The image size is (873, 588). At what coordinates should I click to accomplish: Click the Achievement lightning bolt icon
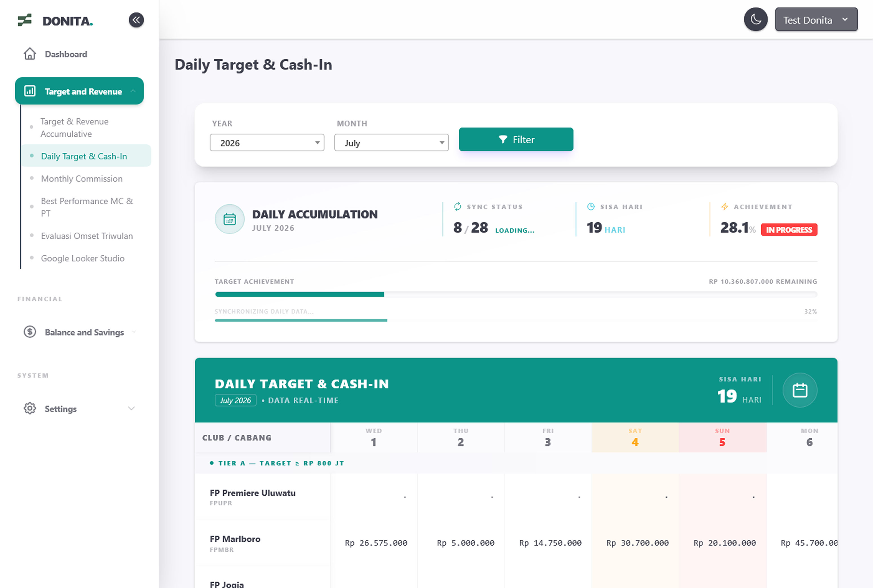click(724, 207)
